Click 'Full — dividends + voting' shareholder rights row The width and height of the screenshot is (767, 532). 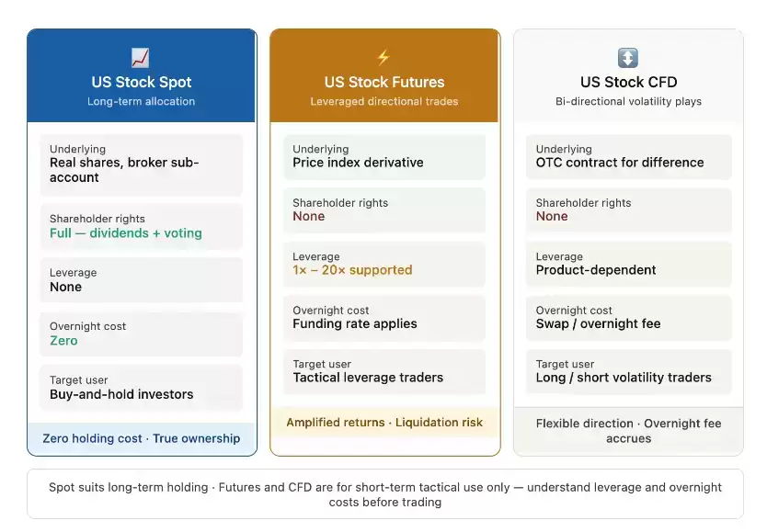tap(142, 227)
